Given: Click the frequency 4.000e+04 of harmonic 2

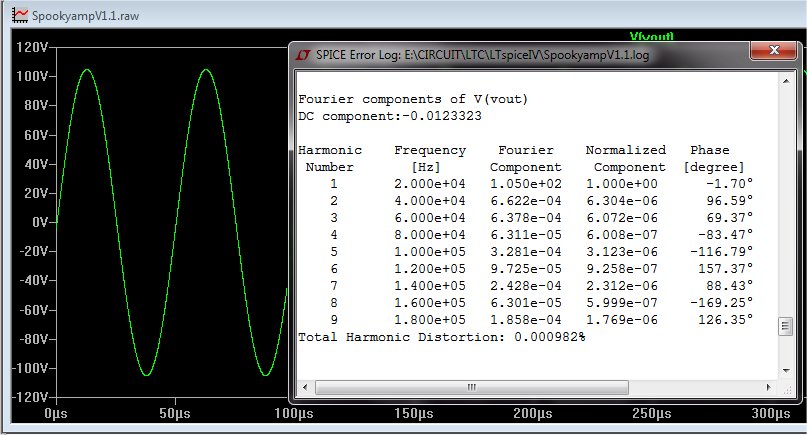Looking at the screenshot, I should pyautogui.click(x=430, y=201).
